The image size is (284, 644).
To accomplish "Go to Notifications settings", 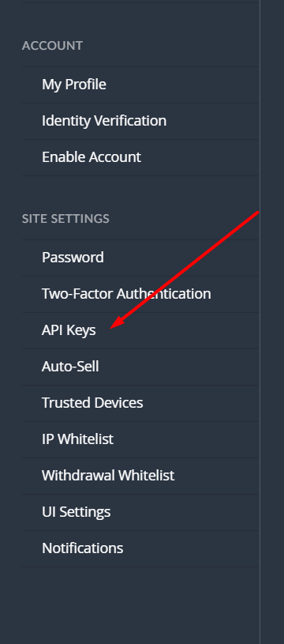I will pos(140,548).
